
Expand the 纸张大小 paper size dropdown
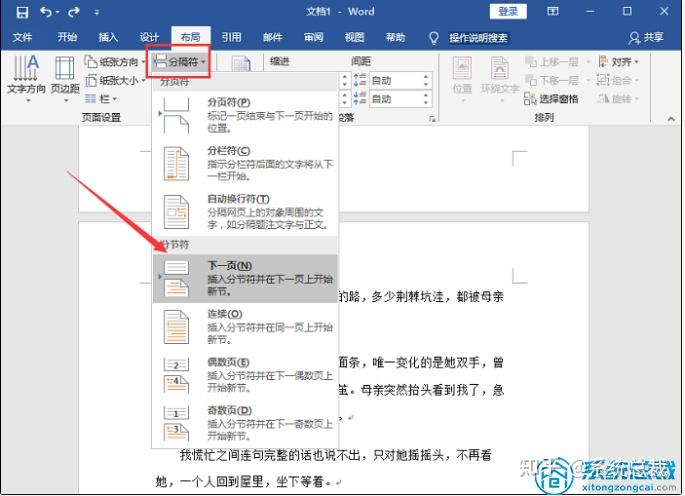[x=115, y=80]
